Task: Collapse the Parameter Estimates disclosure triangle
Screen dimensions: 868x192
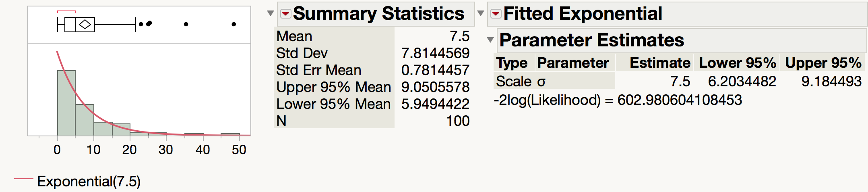Action: pos(490,40)
